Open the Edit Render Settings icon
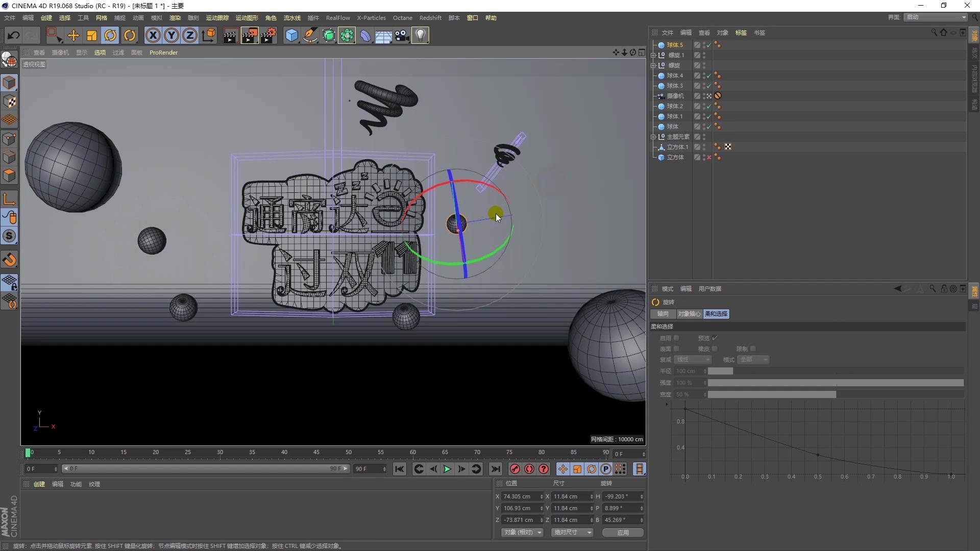This screenshot has height=551, width=980. click(x=269, y=35)
